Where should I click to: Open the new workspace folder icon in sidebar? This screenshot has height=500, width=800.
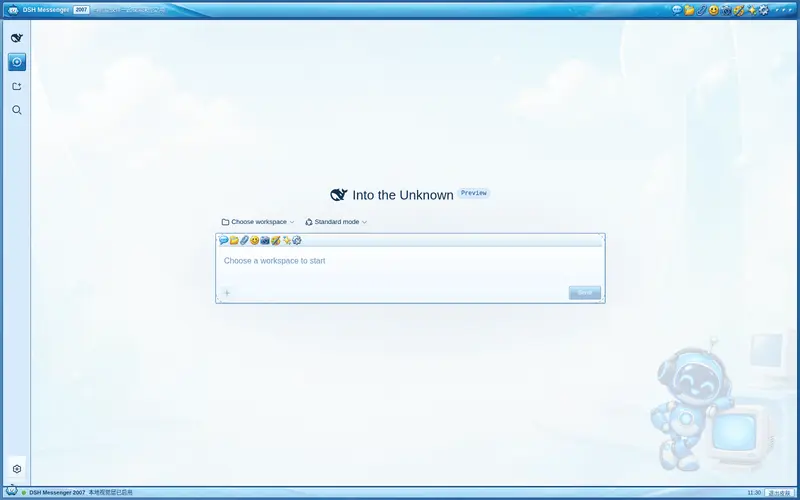pos(17,86)
